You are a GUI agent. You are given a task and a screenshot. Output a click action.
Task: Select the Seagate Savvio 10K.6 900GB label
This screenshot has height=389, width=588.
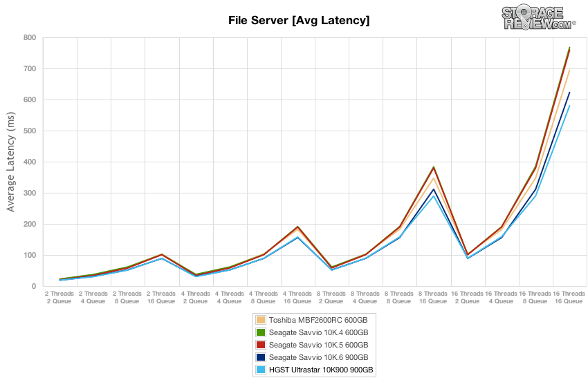pyautogui.click(x=318, y=357)
